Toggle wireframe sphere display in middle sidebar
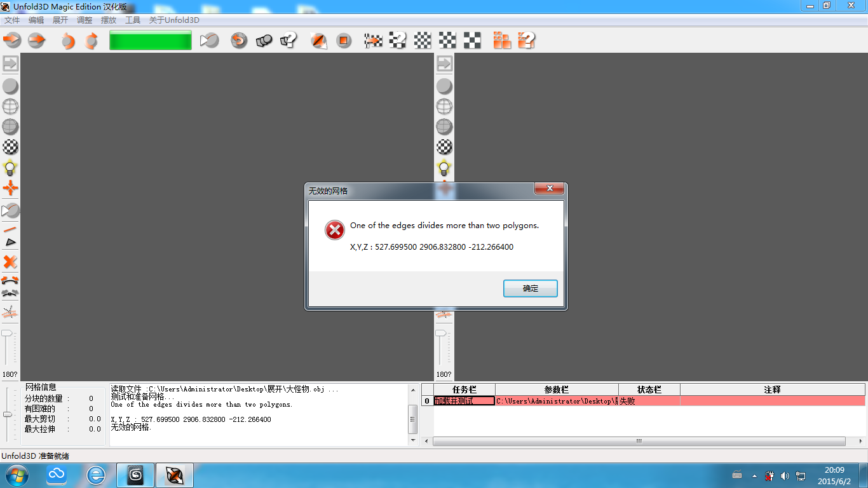 tap(444, 107)
